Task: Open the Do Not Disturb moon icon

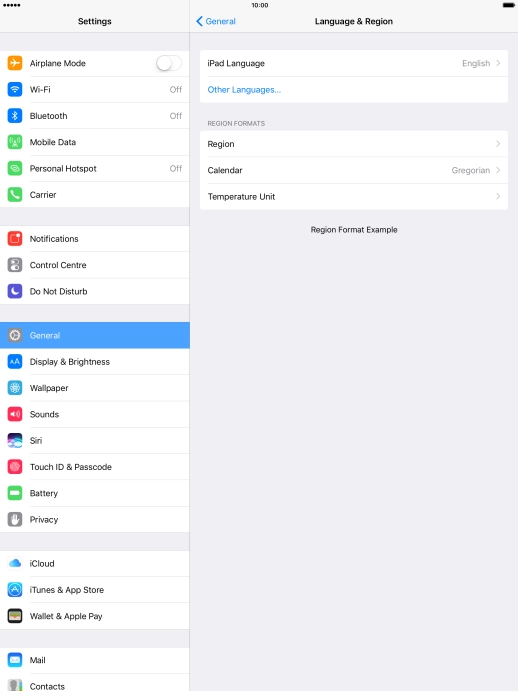Action: [15, 291]
